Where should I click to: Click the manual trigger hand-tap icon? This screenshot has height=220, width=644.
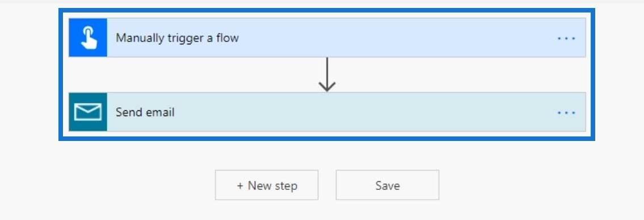[89, 38]
